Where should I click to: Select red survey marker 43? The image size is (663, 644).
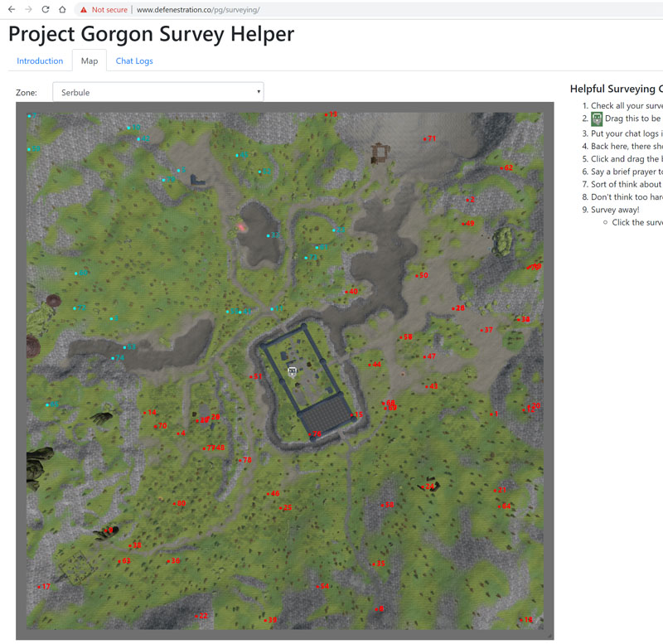coord(431,386)
